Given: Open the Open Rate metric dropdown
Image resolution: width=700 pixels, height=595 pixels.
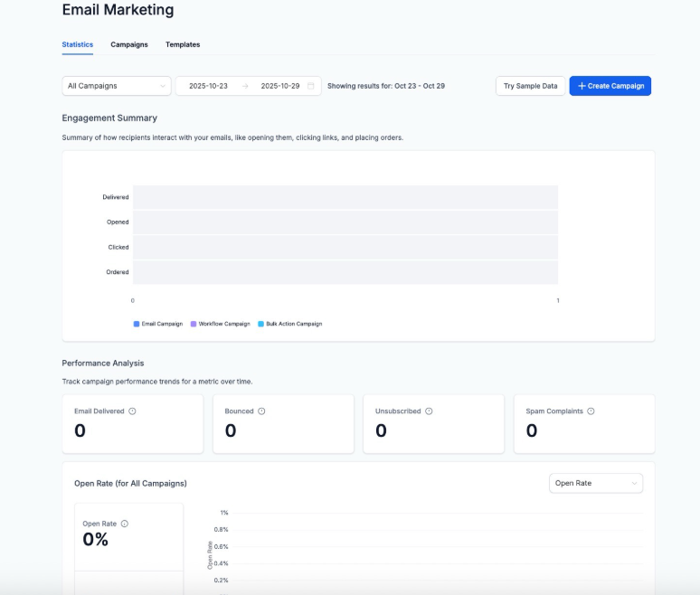Looking at the screenshot, I should 596,483.
